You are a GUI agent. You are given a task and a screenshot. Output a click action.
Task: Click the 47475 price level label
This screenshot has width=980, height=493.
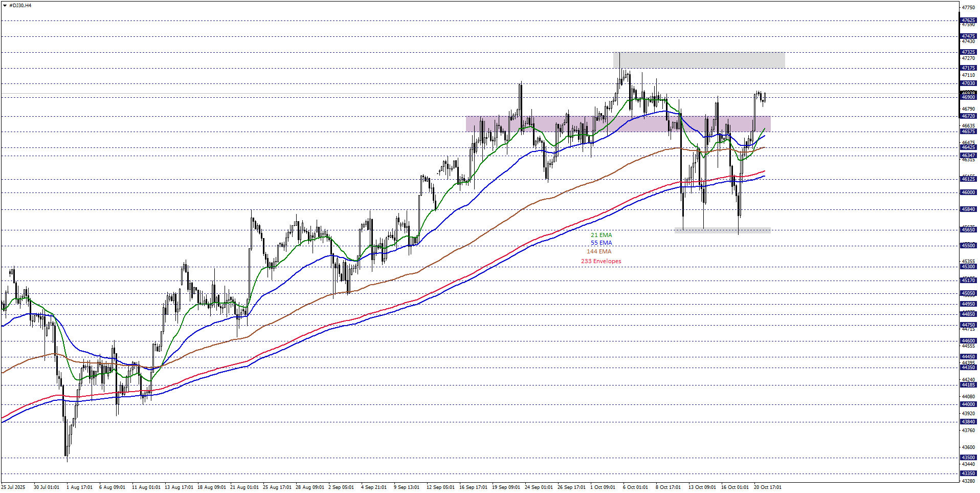(x=968, y=36)
